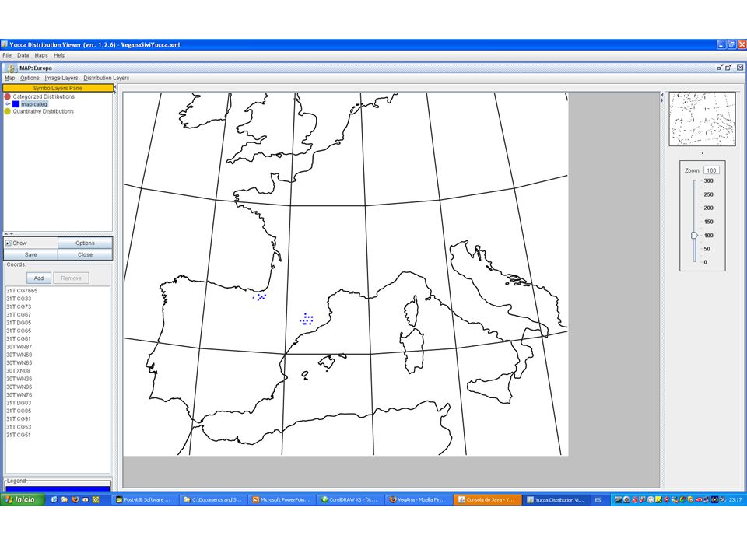Image resolution: width=747 pixels, height=560 pixels.
Task: Select coordinate 31T DG05 in list
Action: pos(19,323)
